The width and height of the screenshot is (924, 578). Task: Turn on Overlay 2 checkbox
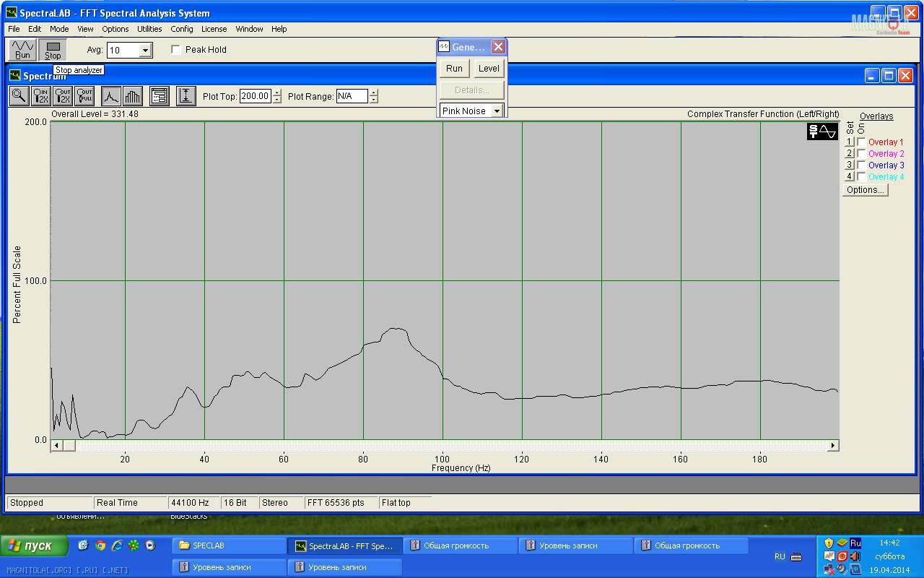[x=861, y=154]
